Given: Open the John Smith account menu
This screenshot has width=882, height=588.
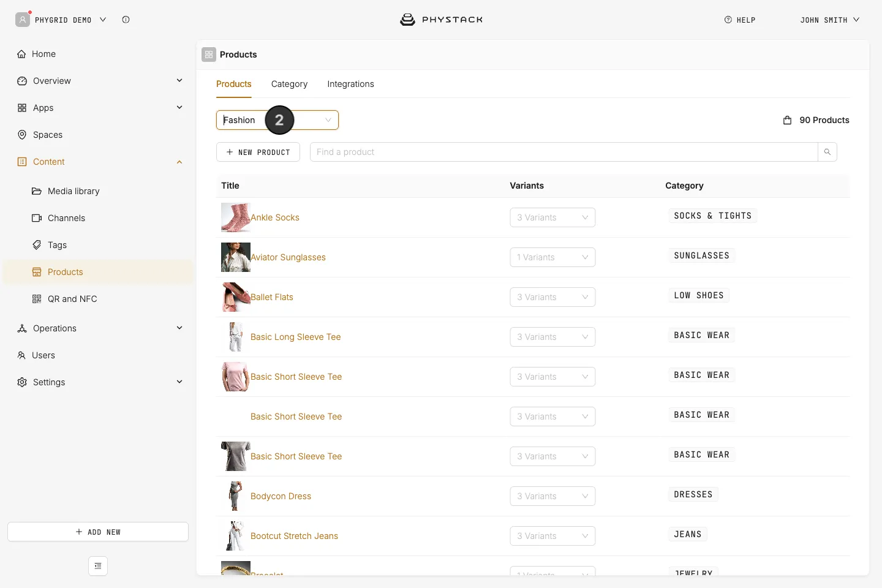Looking at the screenshot, I should pos(830,20).
